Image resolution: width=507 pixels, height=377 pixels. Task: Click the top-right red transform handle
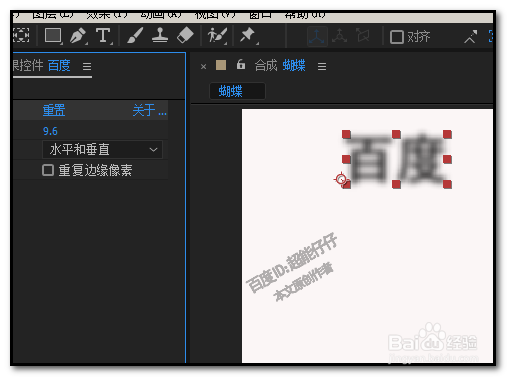[x=447, y=134]
